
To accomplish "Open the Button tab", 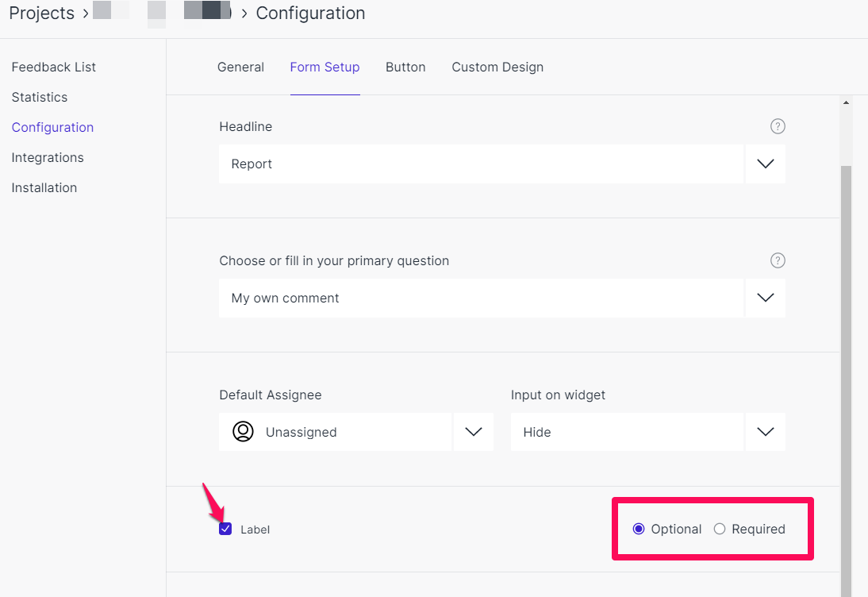I will click(x=405, y=67).
